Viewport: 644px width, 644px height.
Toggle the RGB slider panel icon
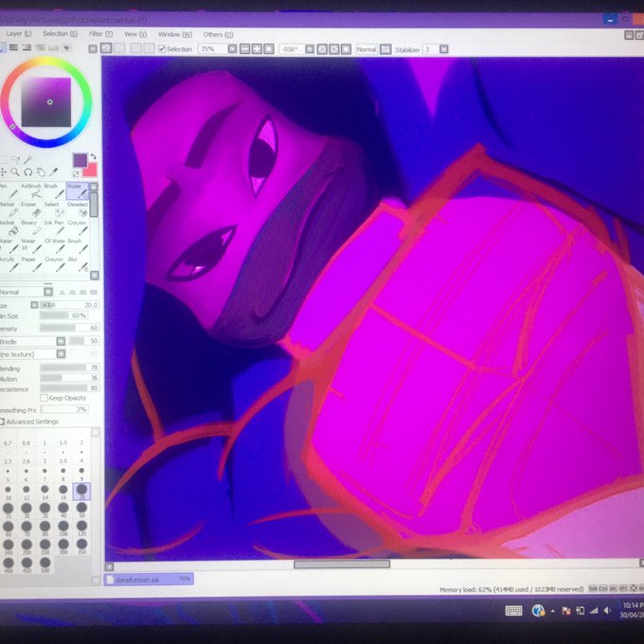13,47
